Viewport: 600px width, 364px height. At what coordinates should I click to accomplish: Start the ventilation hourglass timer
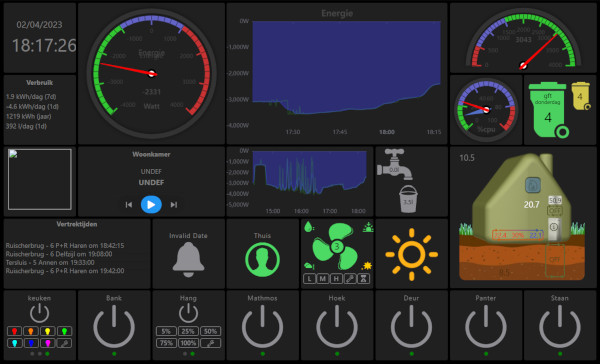(x=364, y=279)
